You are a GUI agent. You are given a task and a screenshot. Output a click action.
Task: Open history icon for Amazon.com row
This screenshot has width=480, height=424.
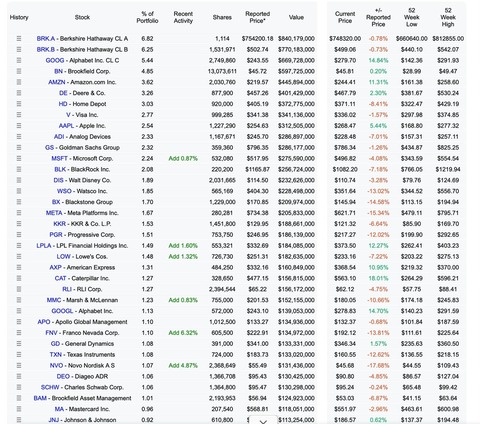click(x=19, y=82)
